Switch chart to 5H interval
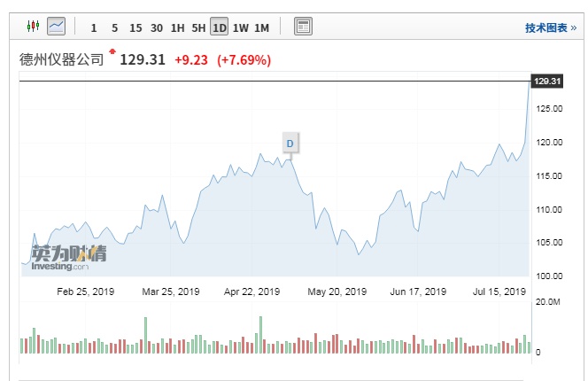 (198, 27)
